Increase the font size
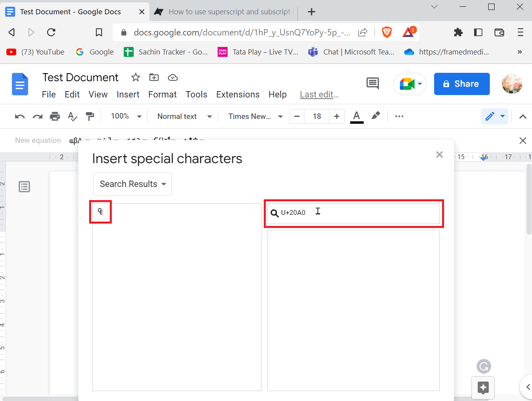Screen dimensions: 532x401 [337, 116]
